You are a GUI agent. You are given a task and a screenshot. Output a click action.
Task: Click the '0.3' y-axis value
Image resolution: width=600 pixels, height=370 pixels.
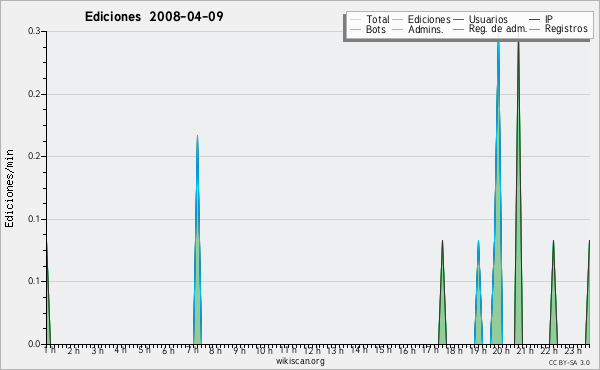(x=34, y=31)
